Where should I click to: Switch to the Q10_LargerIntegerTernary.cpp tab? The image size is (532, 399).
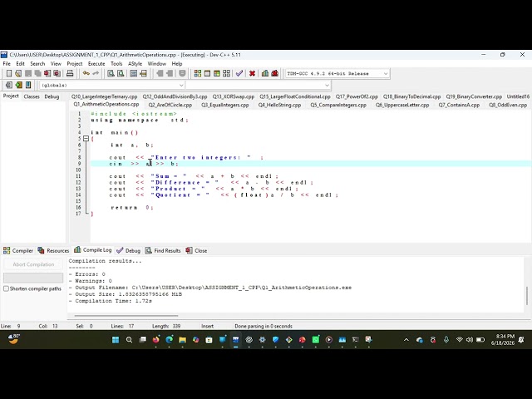coord(104,96)
